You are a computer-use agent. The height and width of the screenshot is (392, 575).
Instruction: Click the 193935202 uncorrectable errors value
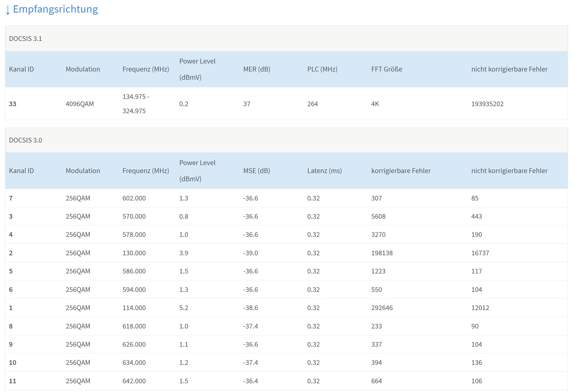coord(487,104)
